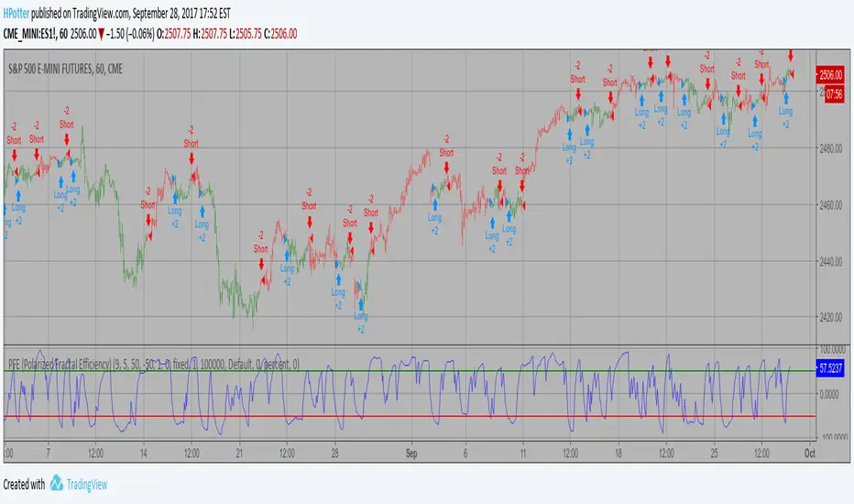Click the 25 date label on time axis
Image resolution: width=854 pixels, height=504 pixels.
coord(714,454)
